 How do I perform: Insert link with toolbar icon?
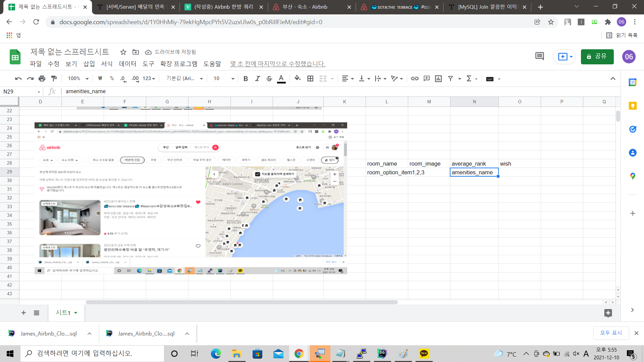coord(415,78)
